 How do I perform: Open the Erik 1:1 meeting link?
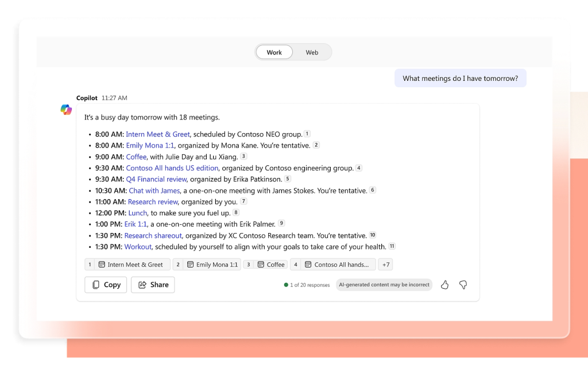(x=136, y=224)
